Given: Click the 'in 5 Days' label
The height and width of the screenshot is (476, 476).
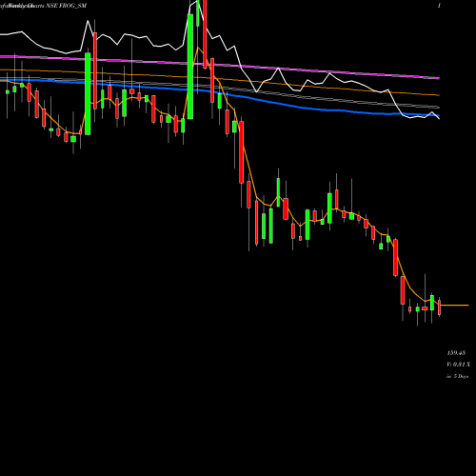Looking at the screenshot, I should point(458,376).
